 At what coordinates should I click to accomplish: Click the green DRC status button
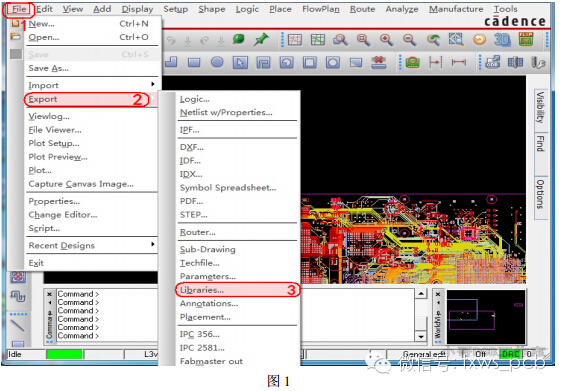tap(511, 354)
